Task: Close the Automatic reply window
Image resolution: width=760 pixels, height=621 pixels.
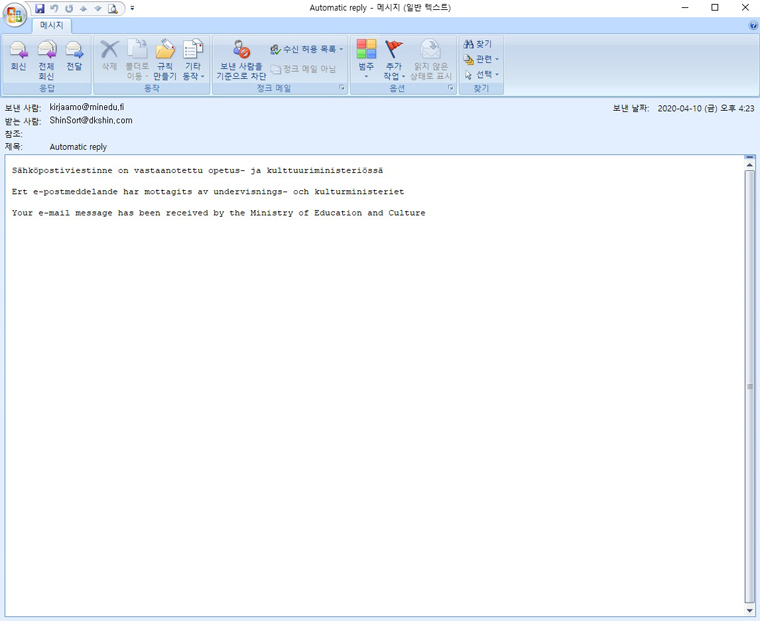Action: click(x=745, y=8)
